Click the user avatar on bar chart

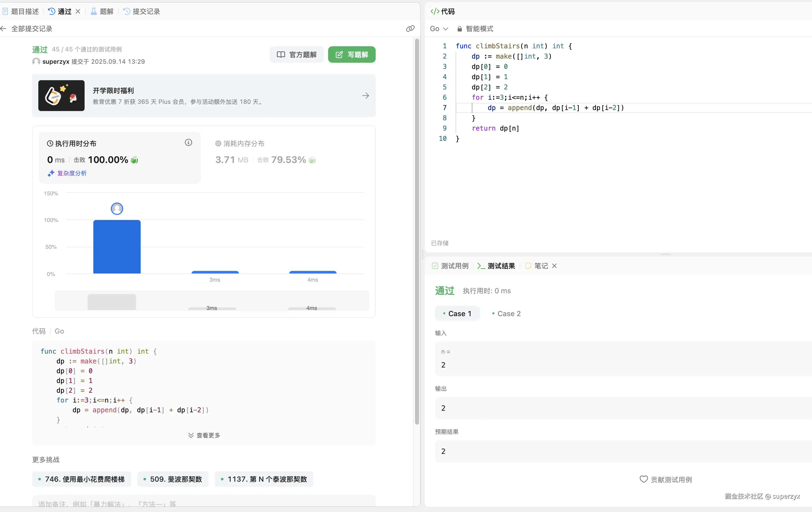[x=117, y=209]
